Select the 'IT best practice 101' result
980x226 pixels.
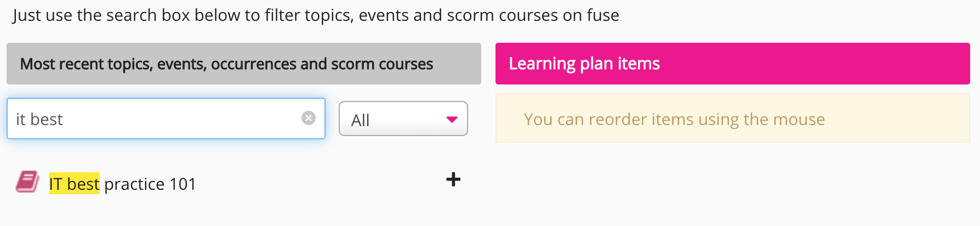point(122,184)
